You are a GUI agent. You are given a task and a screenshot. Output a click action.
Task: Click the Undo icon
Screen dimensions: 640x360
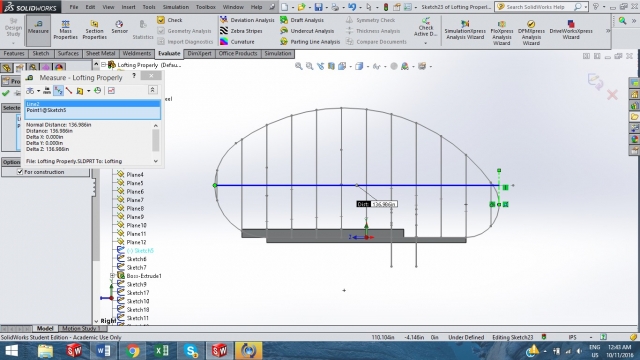pos(352,7)
